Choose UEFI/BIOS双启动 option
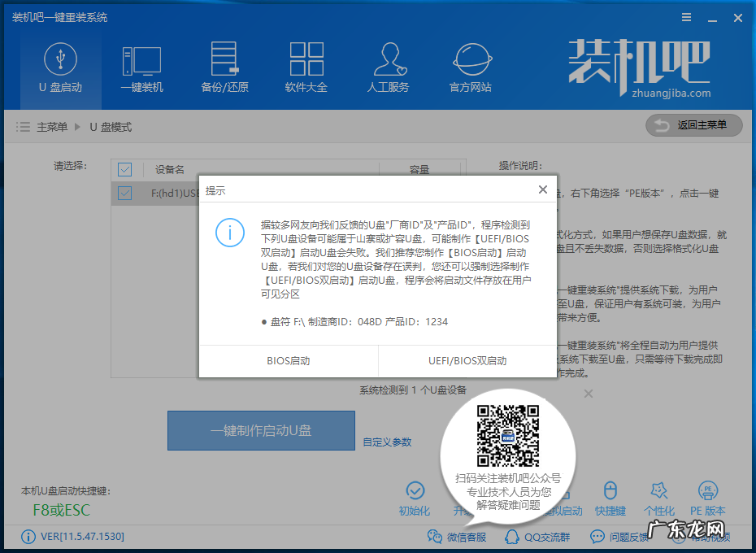The height and width of the screenshot is (553, 756). point(467,361)
